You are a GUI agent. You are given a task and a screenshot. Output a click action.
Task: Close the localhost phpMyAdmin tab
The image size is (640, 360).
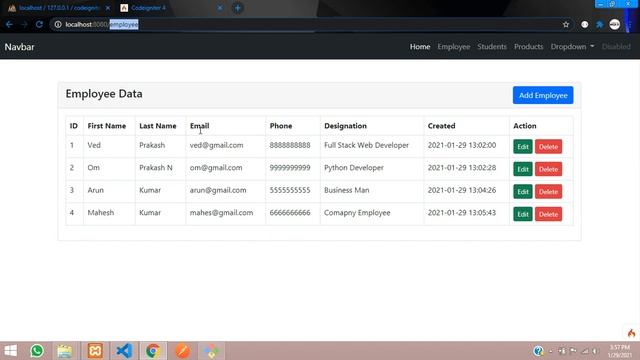click(107, 8)
